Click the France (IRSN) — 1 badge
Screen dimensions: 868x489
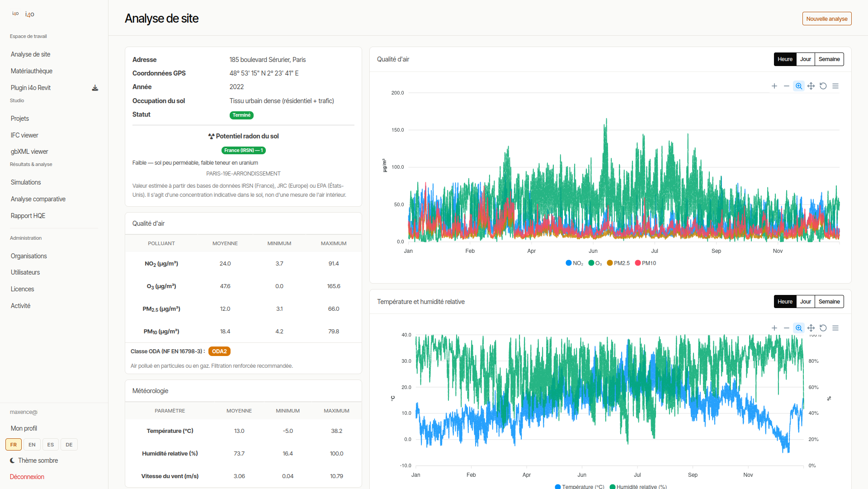point(243,151)
